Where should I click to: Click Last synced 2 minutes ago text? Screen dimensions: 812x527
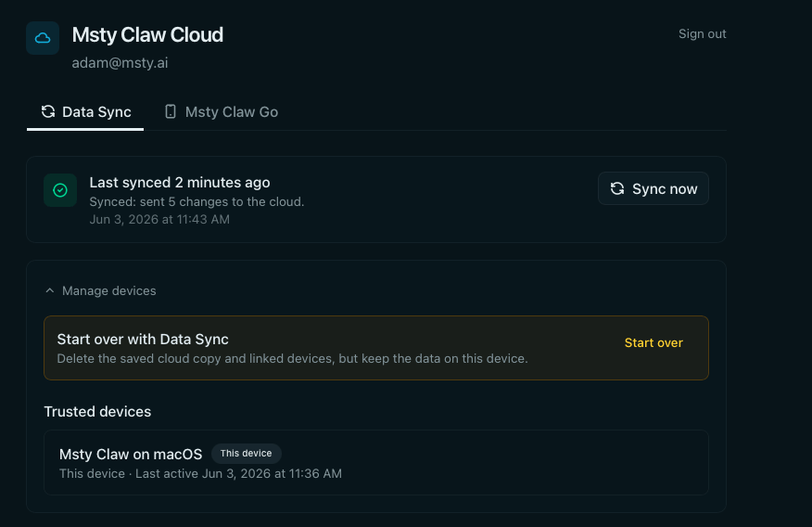pyautogui.click(x=179, y=183)
